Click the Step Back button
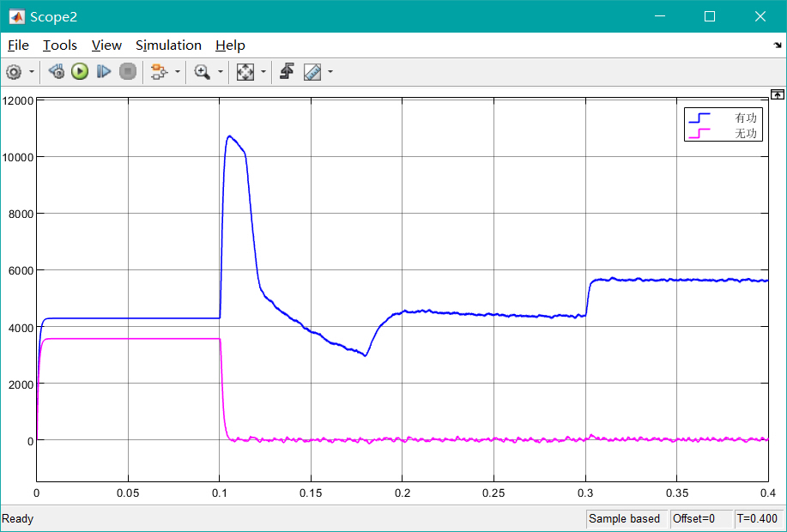This screenshot has height=532, width=787. point(57,72)
